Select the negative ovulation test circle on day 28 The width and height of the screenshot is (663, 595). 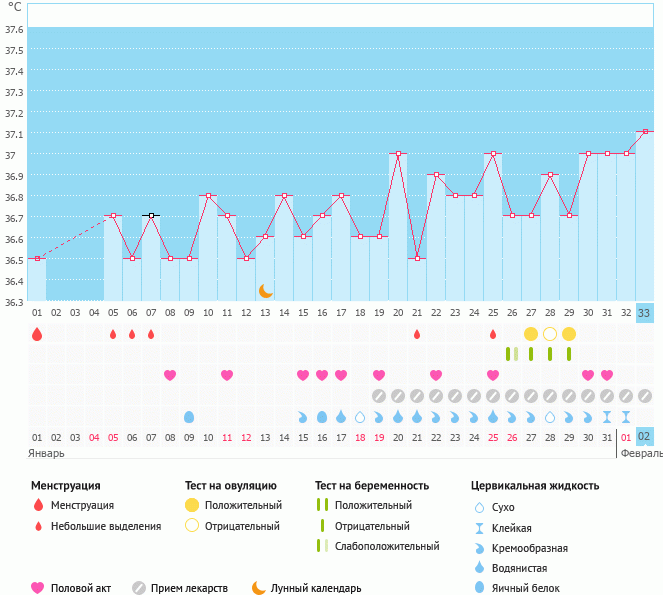click(x=550, y=334)
